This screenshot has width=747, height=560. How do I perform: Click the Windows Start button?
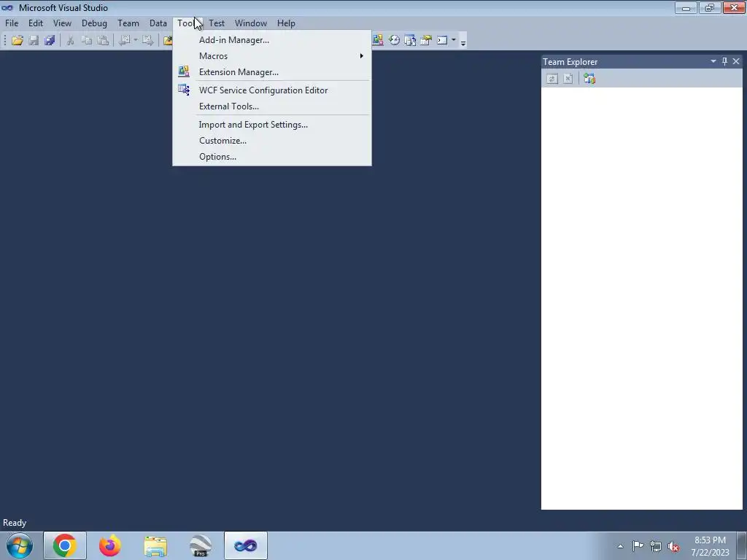coord(20,545)
